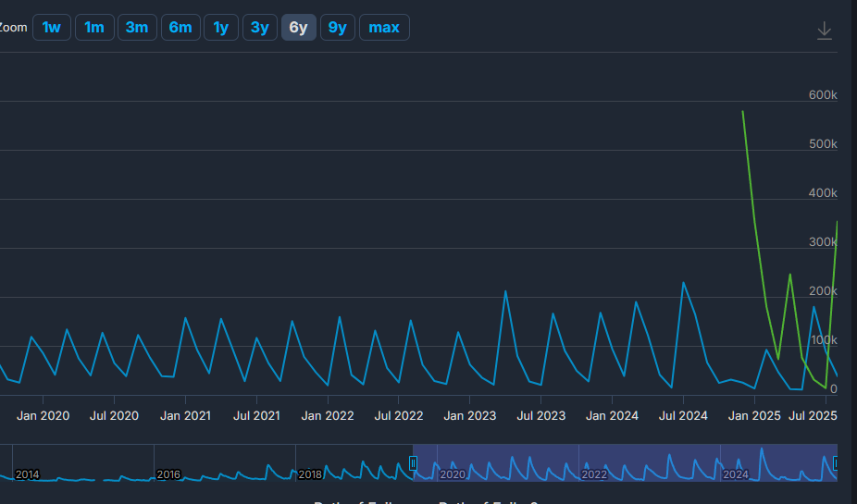Click the 2018 marker in navigator

[310, 474]
